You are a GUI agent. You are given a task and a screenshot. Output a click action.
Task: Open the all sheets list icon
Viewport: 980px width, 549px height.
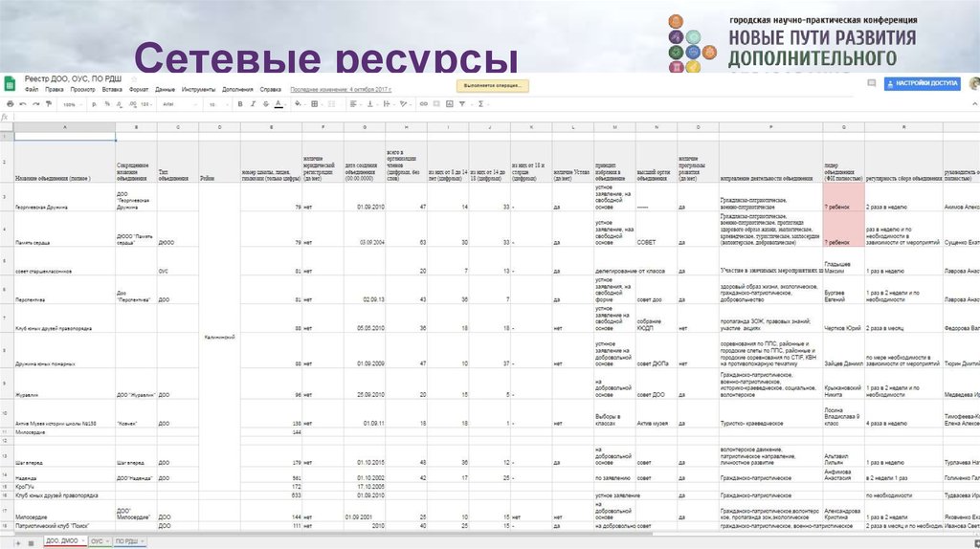pyautogui.click(x=32, y=542)
